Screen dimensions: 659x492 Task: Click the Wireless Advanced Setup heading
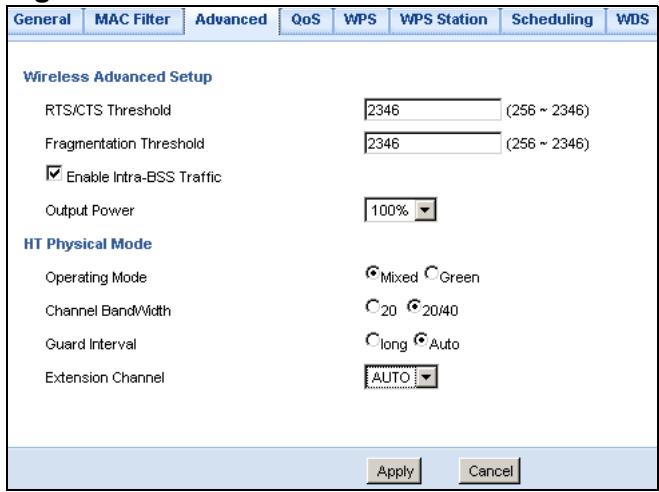(x=118, y=77)
